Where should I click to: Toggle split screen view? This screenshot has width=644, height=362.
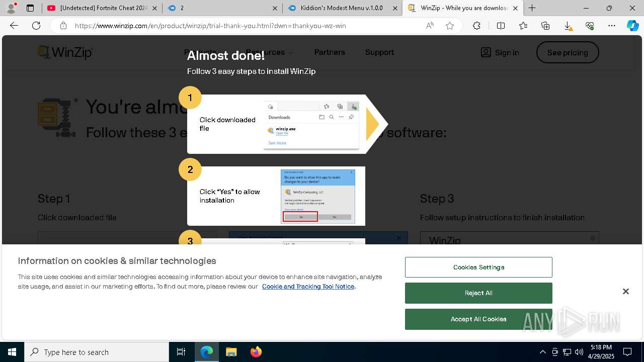501,26
